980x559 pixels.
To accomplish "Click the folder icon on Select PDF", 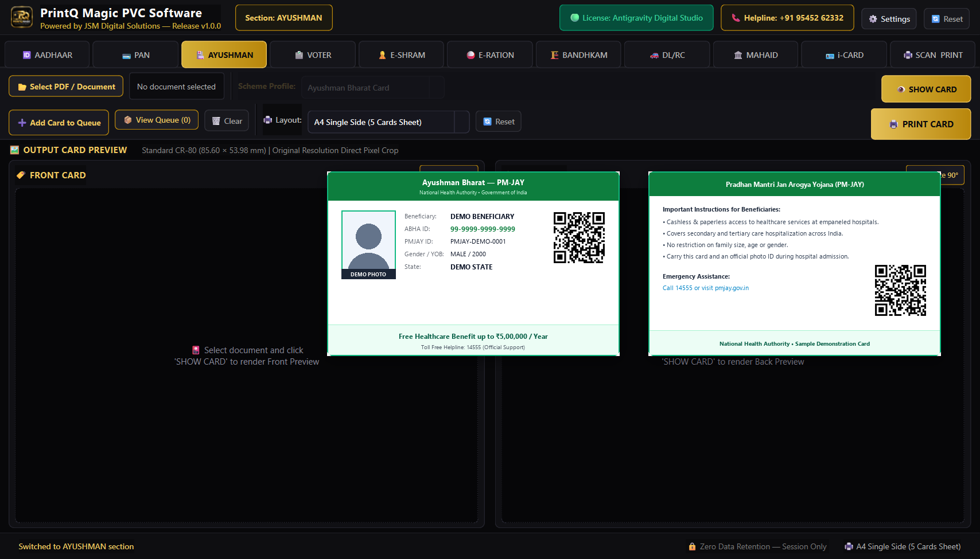I will (22, 87).
